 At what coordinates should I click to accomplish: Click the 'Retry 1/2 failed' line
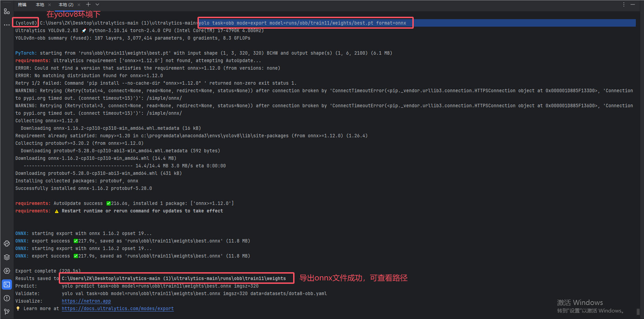[156, 83]
